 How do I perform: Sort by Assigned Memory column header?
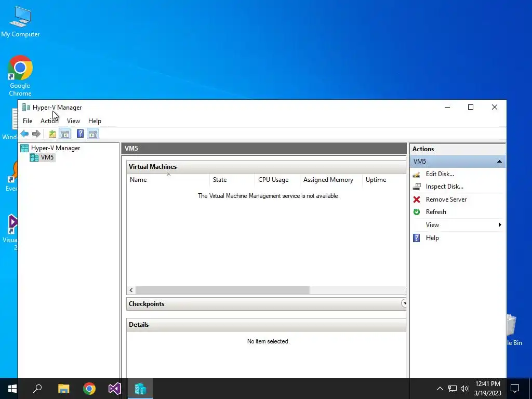331,180
